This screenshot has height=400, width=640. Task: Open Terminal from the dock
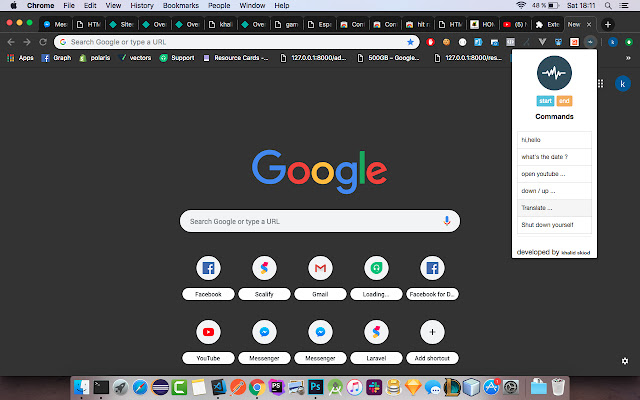101,387
